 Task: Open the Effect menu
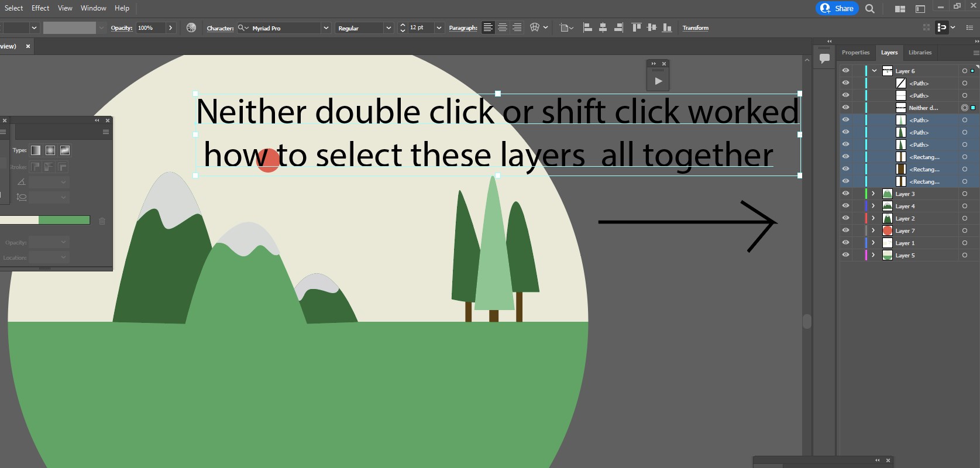40,8
